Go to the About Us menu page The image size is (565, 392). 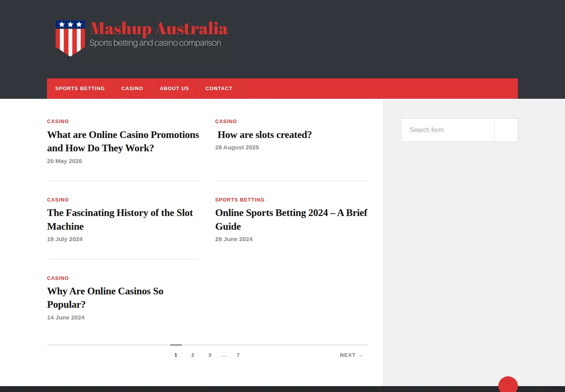174,89
